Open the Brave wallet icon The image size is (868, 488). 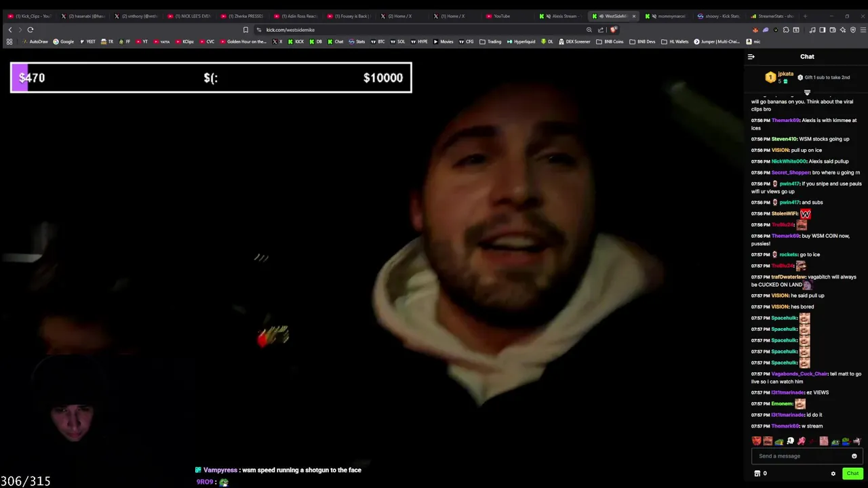click(833, 30)
